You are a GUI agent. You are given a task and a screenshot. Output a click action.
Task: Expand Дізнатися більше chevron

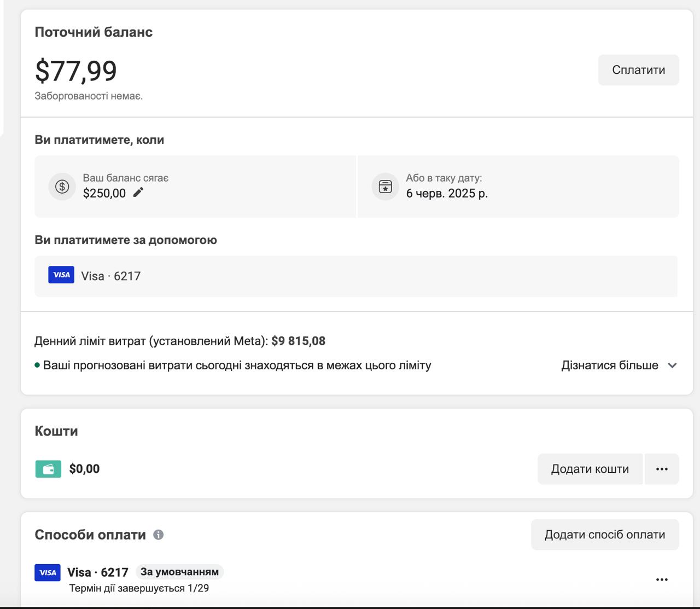pos(673,366)
